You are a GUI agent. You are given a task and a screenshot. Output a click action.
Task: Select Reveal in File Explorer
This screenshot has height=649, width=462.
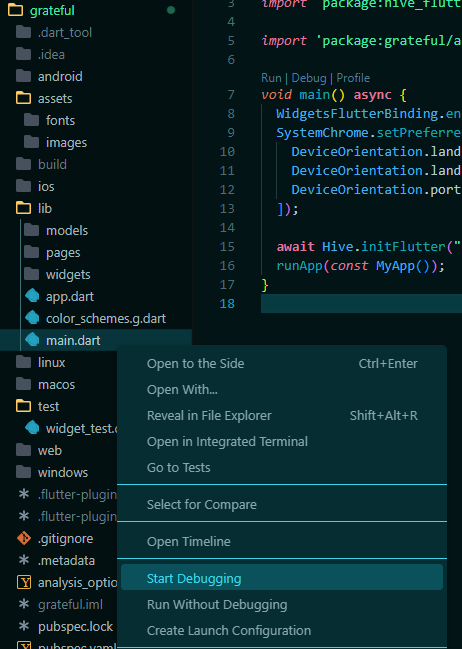click(x=282, y=415)
